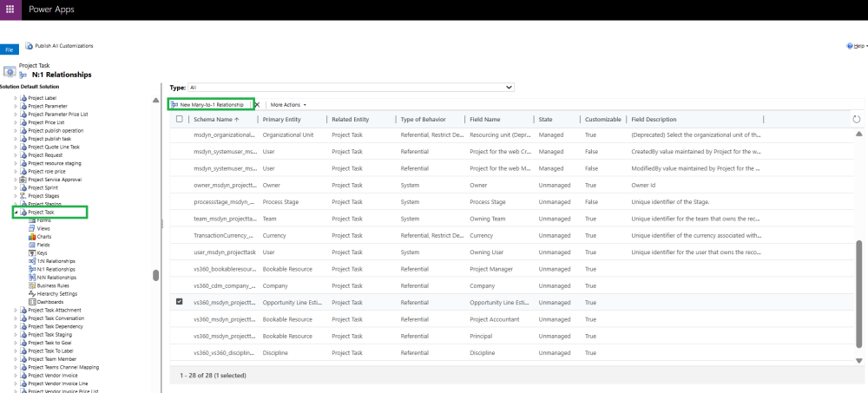Open the Power Apps app launcher waffle
868x393 pixels.
click(10, 10)
